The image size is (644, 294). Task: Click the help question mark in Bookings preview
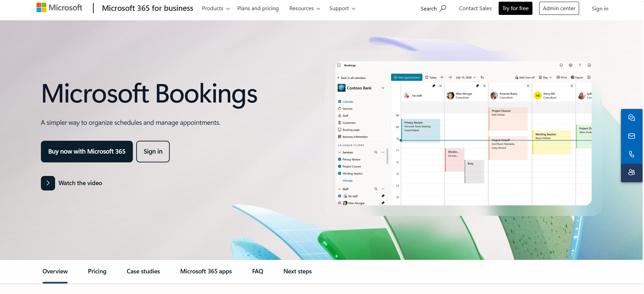(580, 65)
